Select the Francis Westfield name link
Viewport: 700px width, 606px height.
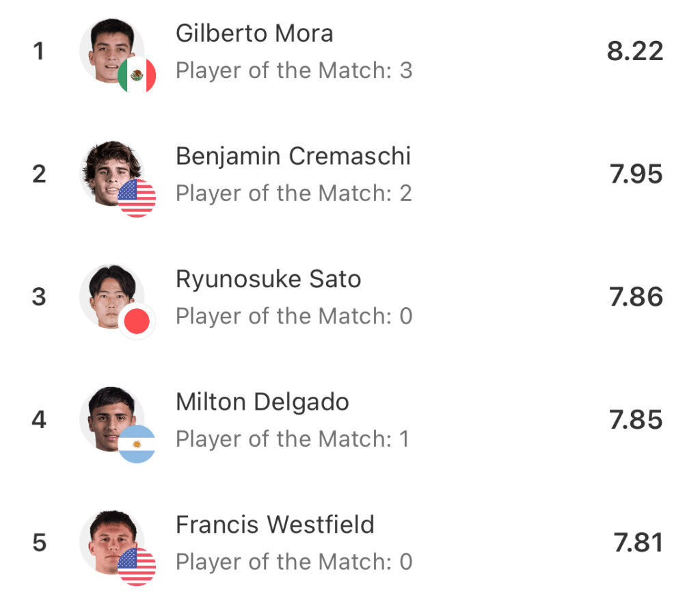tap(275, 525)
